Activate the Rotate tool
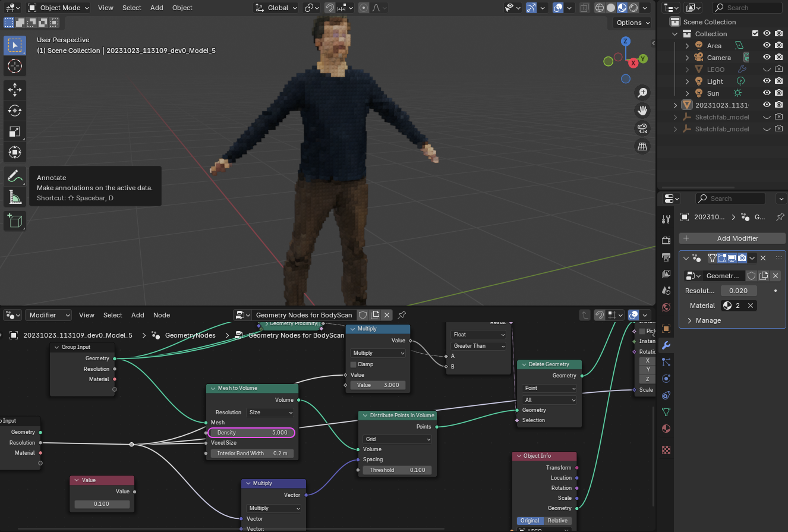788x532 pixels. (x=15, y=111)
